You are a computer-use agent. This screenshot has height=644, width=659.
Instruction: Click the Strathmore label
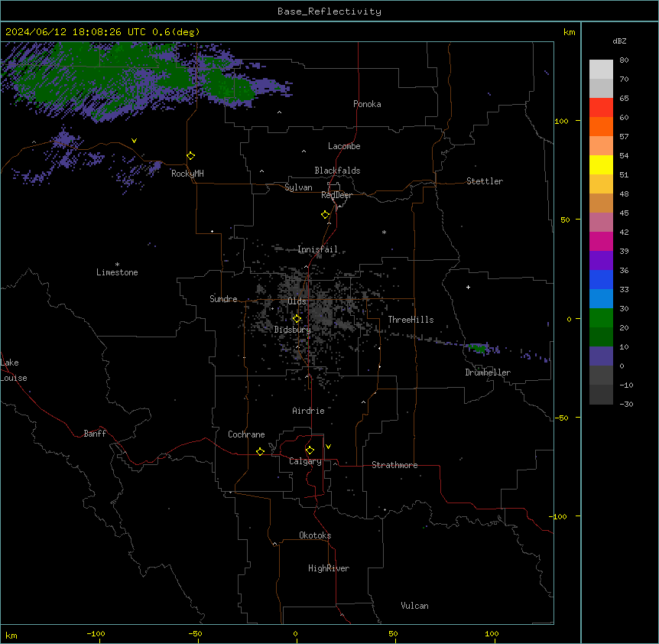(x=394, y=465)
